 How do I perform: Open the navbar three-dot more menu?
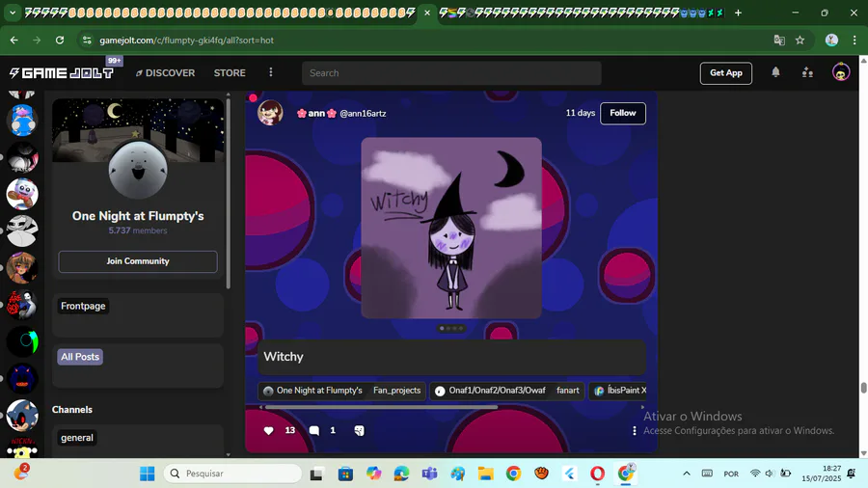pos(271,72)
